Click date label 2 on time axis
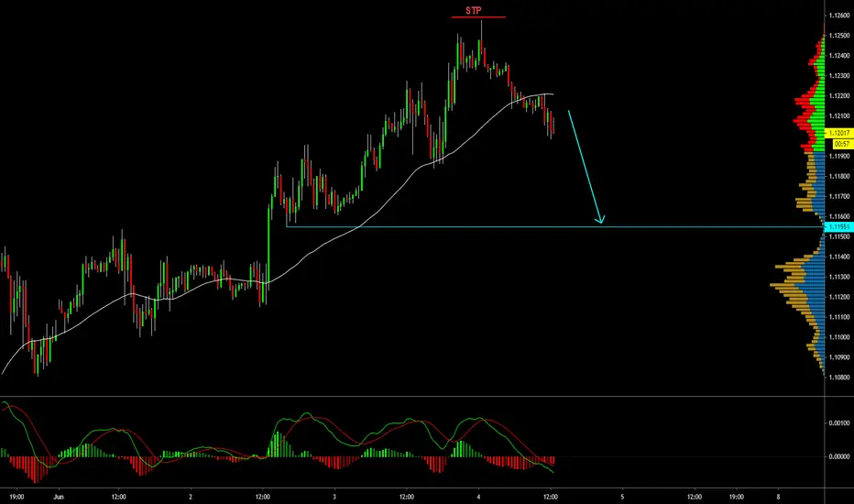 tap(191, 497)
